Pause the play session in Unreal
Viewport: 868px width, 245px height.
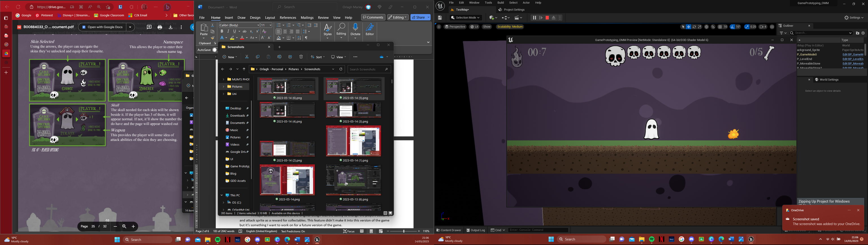[534, 18]
